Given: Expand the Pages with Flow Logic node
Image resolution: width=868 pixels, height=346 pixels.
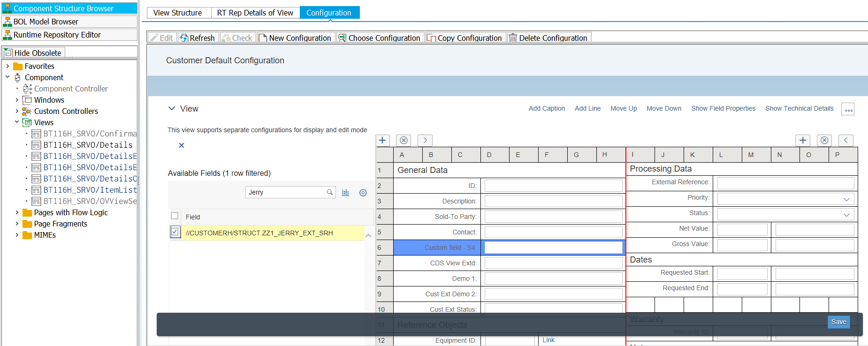Looking at the screenshot, I should 17,212.
